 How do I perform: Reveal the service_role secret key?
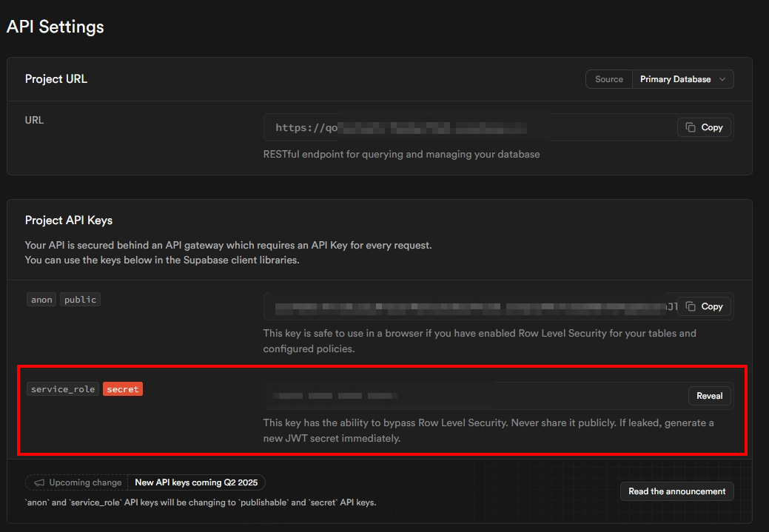pos(709,396)
